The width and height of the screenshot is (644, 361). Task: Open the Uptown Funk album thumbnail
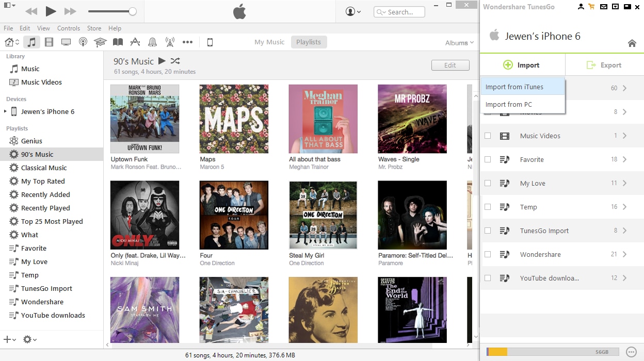144,119
